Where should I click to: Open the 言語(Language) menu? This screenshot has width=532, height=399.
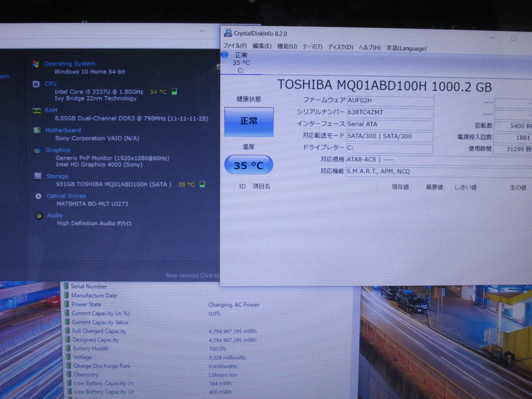[x=406, y=49]
